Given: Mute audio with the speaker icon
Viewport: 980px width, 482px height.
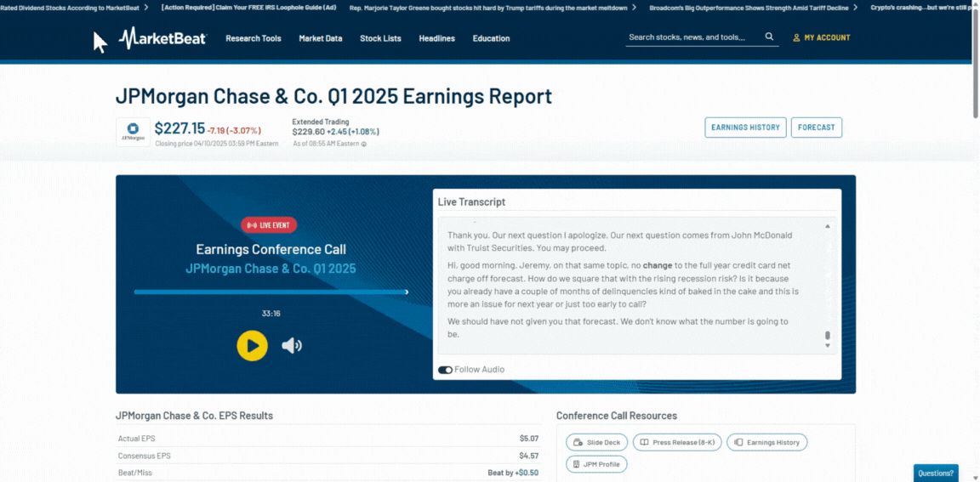Looking at the screenshot, I should [292, 345].
